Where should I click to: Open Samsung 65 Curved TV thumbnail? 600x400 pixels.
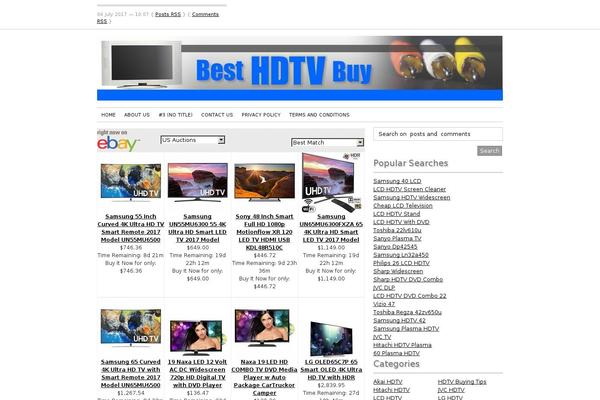(x=131, y=328)
